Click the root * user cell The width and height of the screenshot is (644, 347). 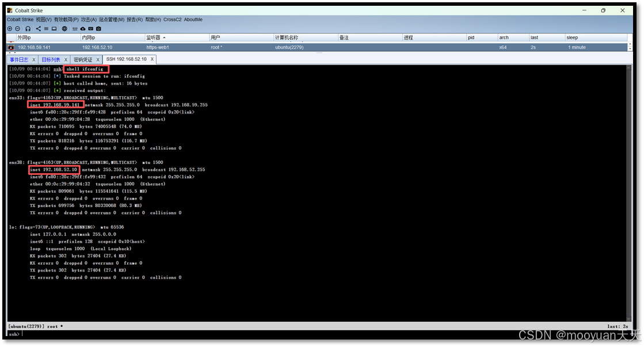point(216,47)
